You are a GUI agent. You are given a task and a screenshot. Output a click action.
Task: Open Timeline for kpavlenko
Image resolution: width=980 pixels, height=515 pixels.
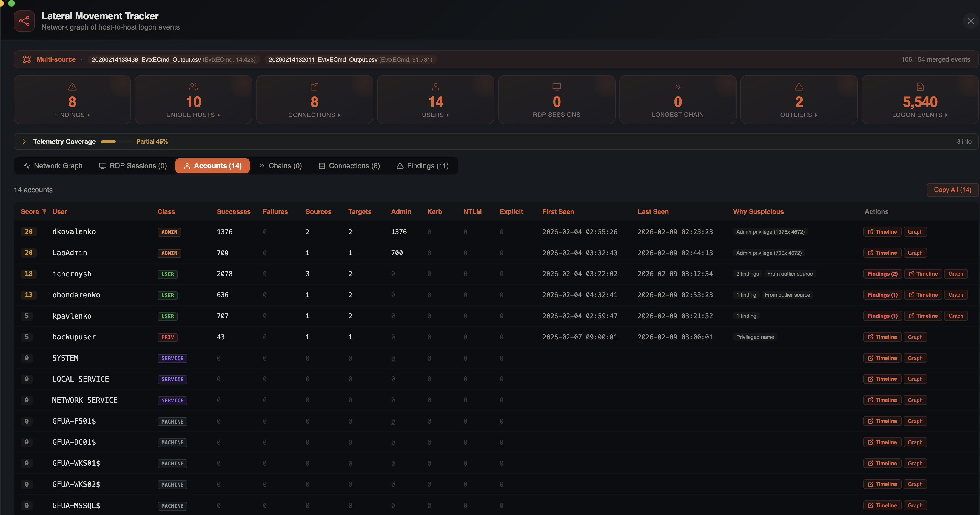(923, 316)
